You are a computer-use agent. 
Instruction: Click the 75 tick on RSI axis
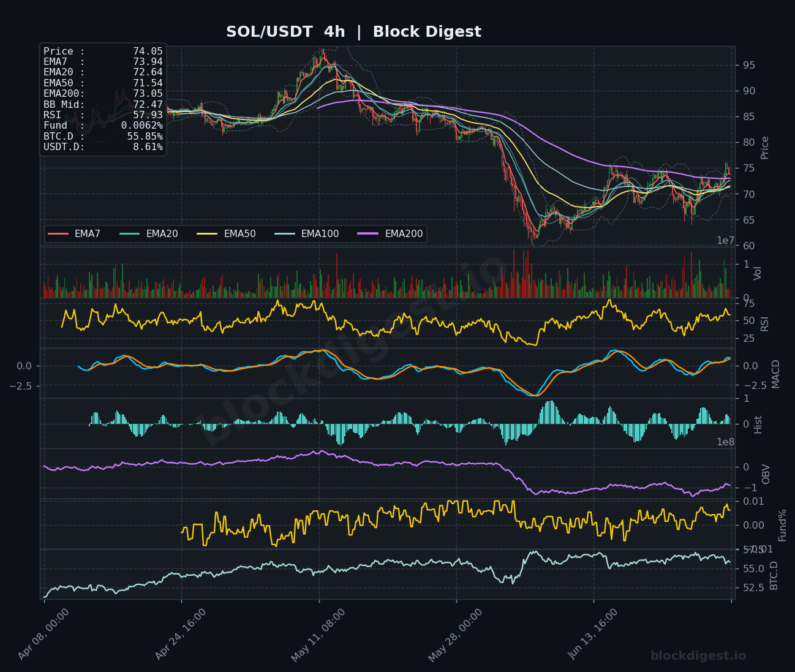click(x=748, y=303)
